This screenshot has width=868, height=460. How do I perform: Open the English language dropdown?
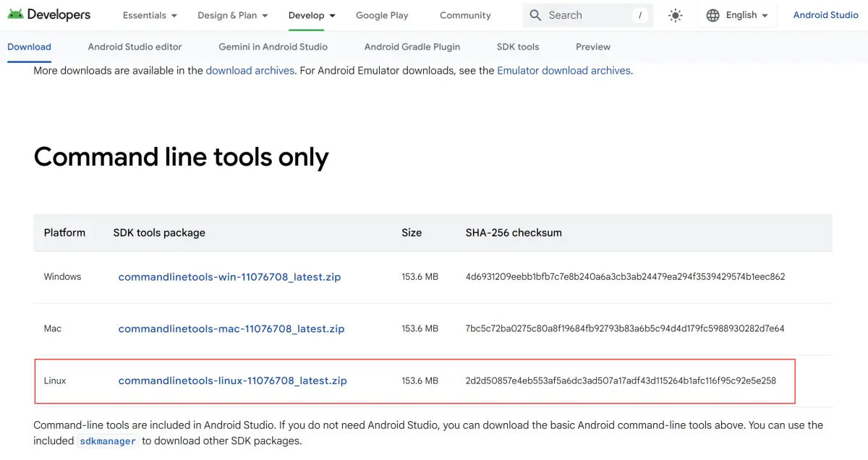[737, 15]
